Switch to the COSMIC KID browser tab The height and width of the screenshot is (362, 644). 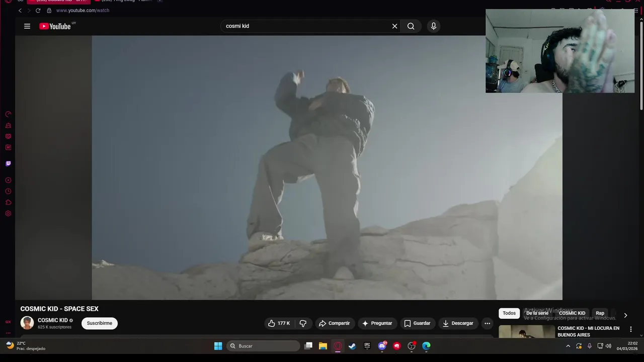click(58, 2)
